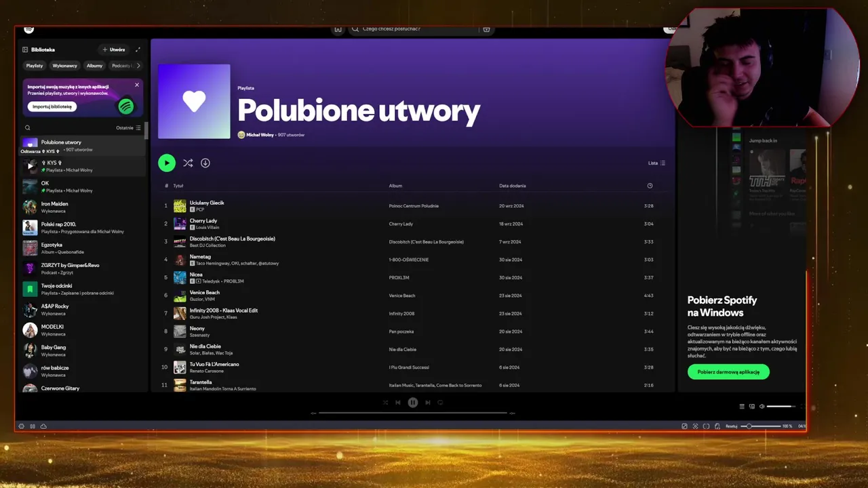Play the KYS playlist from the sidebar thumbnail
Image resolution: width=868 pixels, height=488 pixels.
click(x=30, y=166)
